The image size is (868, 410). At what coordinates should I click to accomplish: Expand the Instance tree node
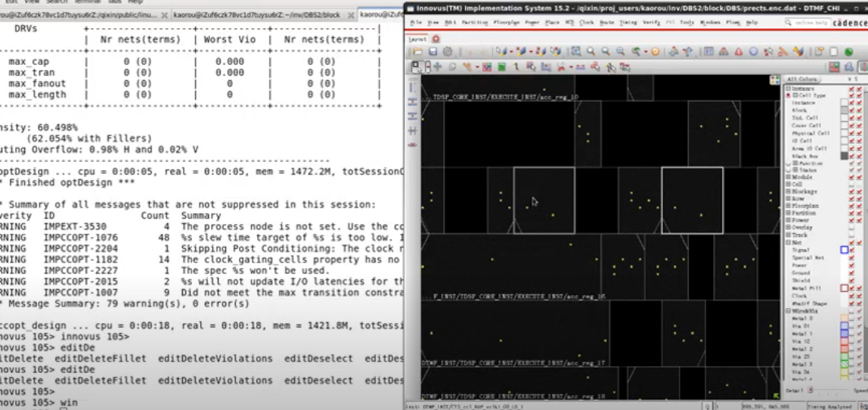(x=789, y=88)
